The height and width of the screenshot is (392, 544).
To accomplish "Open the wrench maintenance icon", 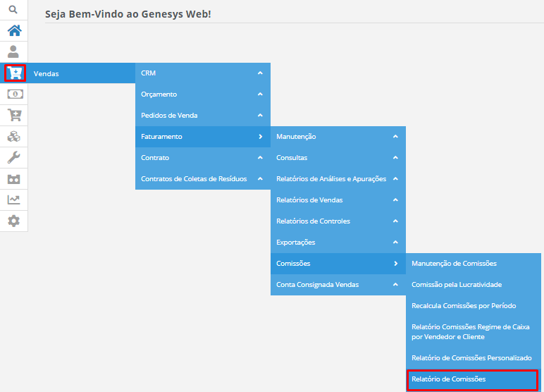I will point(14,158).
